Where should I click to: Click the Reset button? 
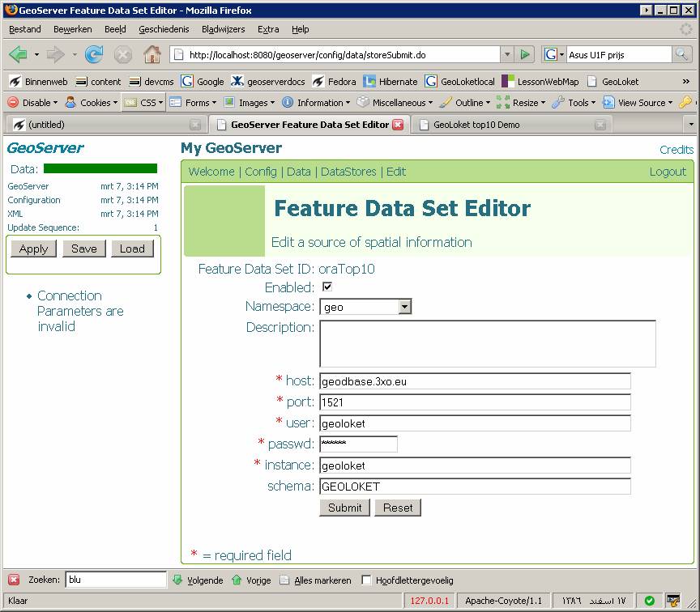(398, 508)
